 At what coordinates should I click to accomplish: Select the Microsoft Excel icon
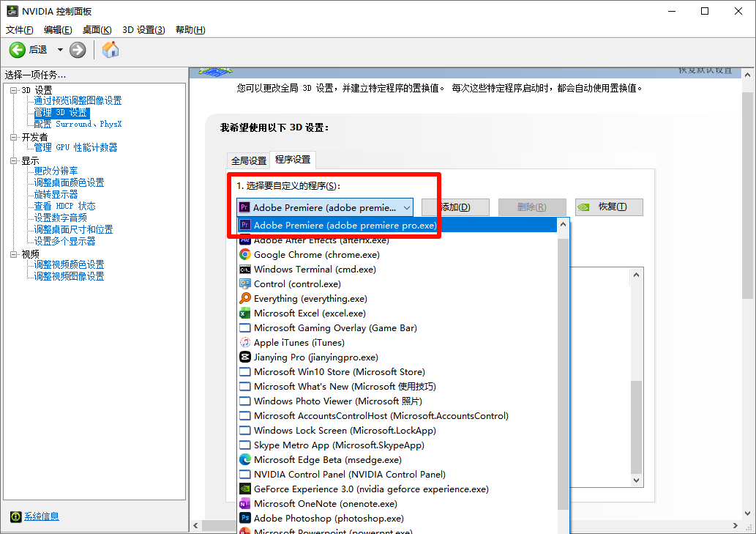pos(245,313)
